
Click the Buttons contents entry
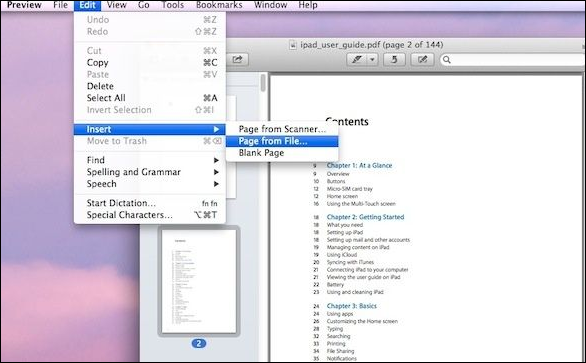pos(336,181)
